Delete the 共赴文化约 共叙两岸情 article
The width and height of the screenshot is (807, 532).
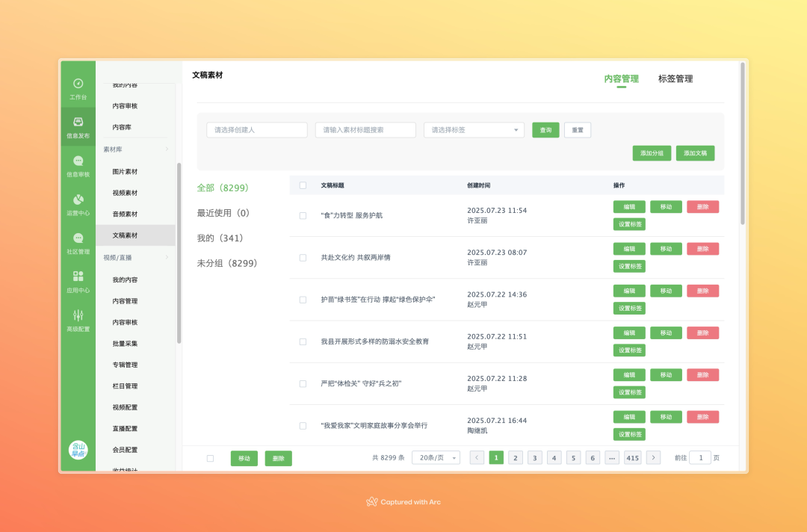703,249
